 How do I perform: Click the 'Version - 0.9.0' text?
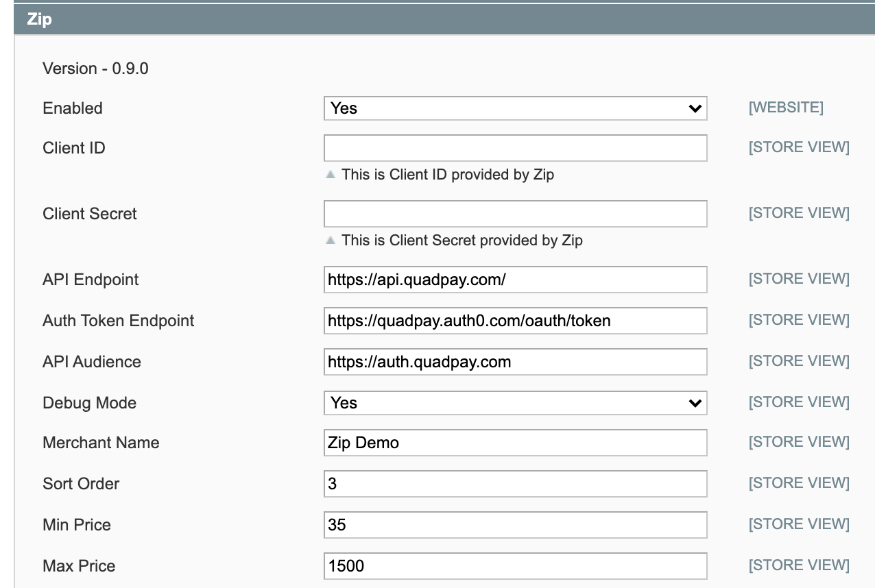[x=95, y=69]
